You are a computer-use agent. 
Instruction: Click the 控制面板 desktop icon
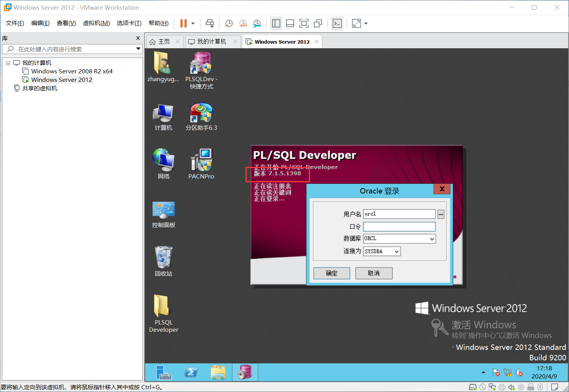coord(163,215)
